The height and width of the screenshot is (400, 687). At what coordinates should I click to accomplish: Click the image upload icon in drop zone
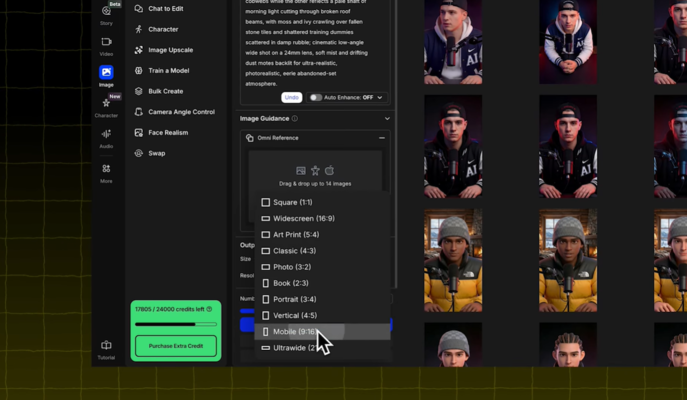pos(301,170)
